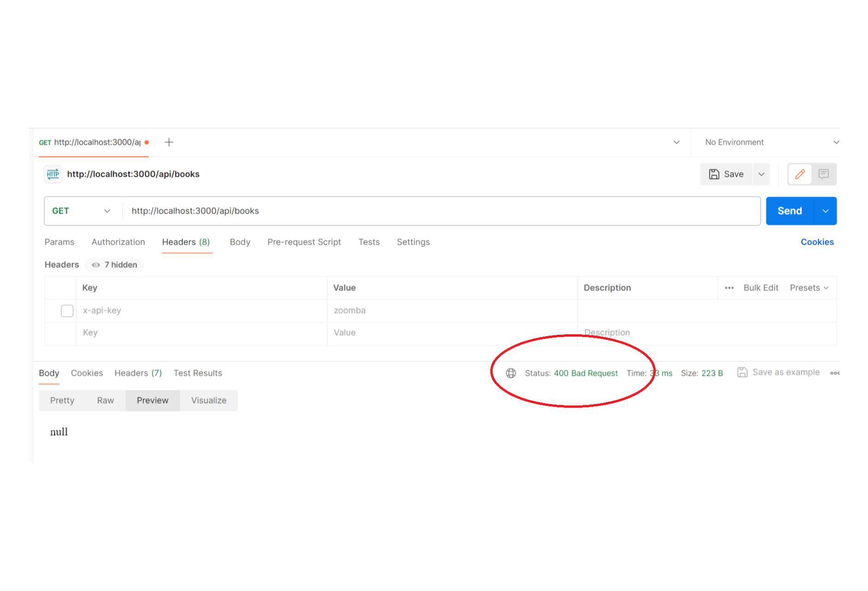Add a new request tab with plus

[169, 142]
